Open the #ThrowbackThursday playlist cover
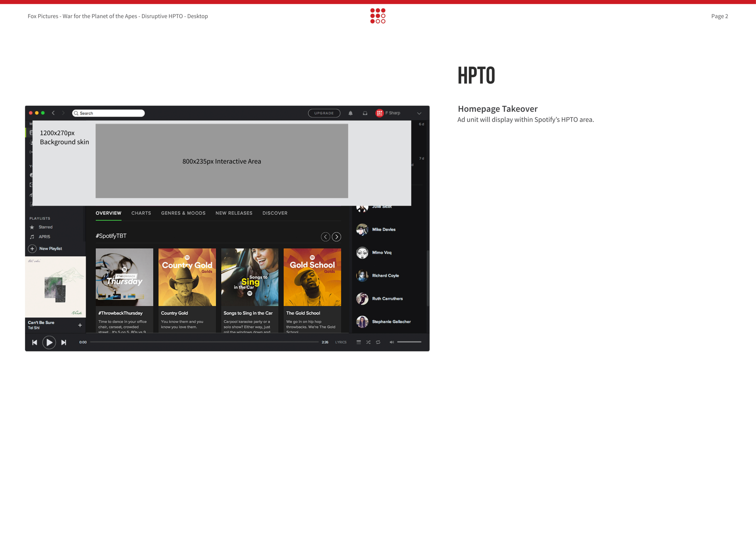Viewport: 756px width, 554px height. [x=124, y=277]
